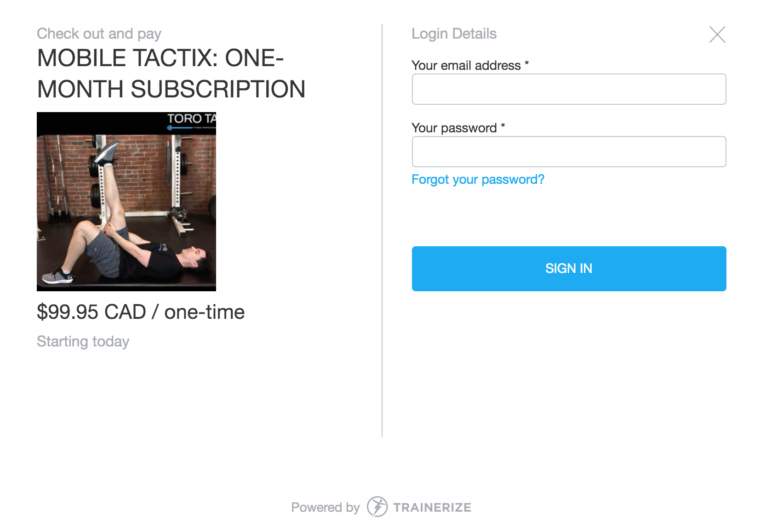The width and height of the screenshot is (766, 532).
Task: Click the Starting today text
Action: tap(83, 341)
